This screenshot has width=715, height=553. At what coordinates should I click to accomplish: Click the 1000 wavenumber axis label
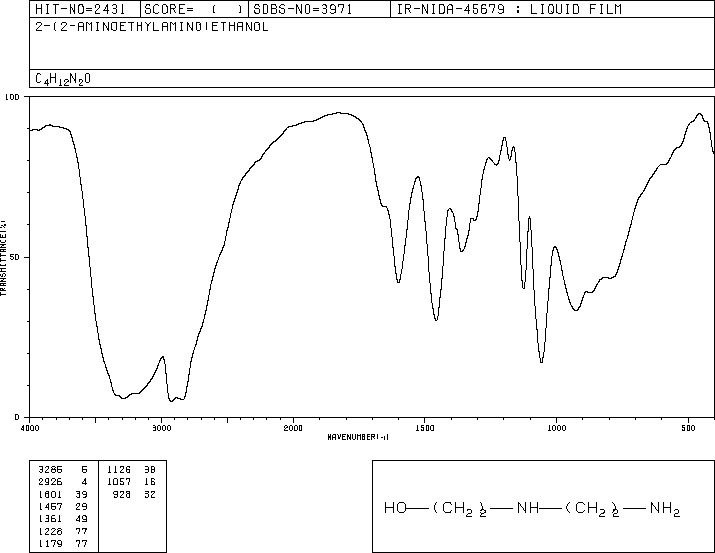556,428
